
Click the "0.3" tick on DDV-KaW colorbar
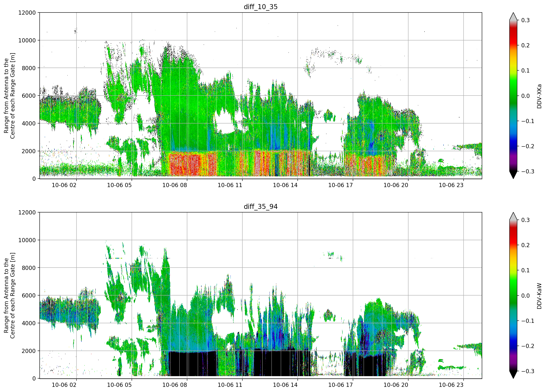coord(526,220)
